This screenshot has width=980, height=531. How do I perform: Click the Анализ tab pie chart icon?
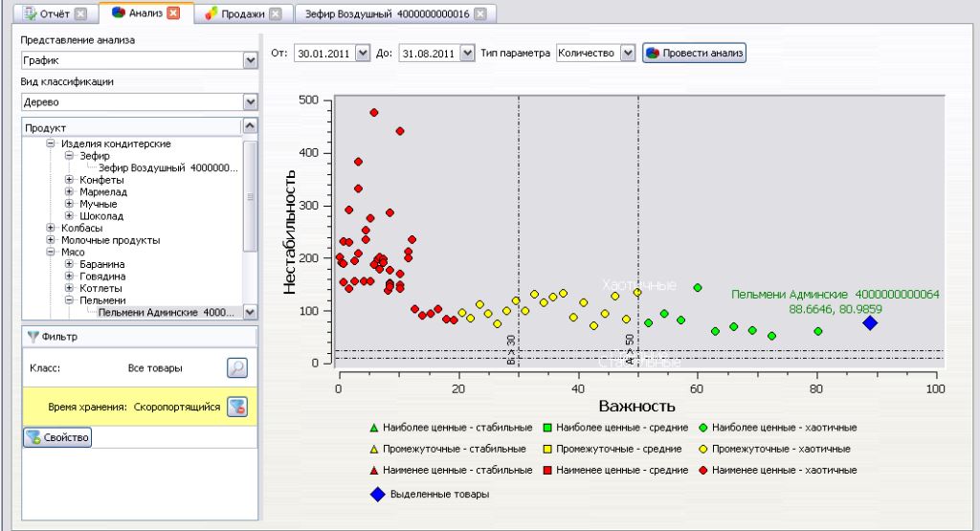pos(118,11)
